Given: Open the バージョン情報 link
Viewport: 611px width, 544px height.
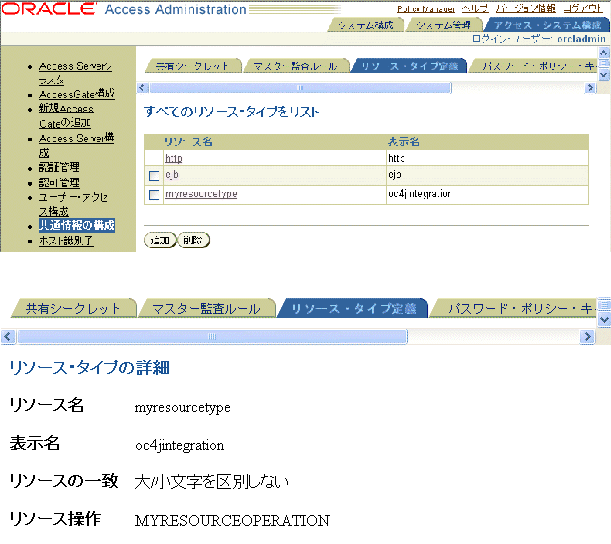Looking at the screenshot, I should click(526, 9).
